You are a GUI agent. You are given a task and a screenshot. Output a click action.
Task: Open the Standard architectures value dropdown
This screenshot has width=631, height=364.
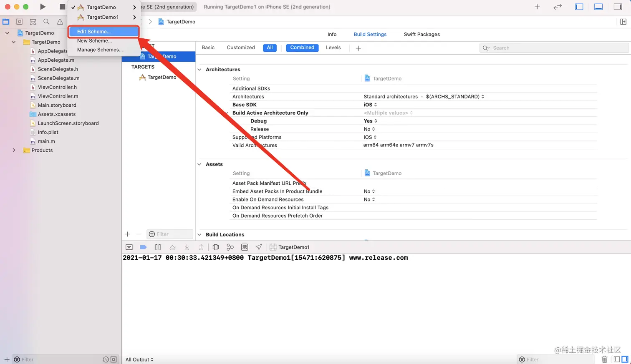424,97
